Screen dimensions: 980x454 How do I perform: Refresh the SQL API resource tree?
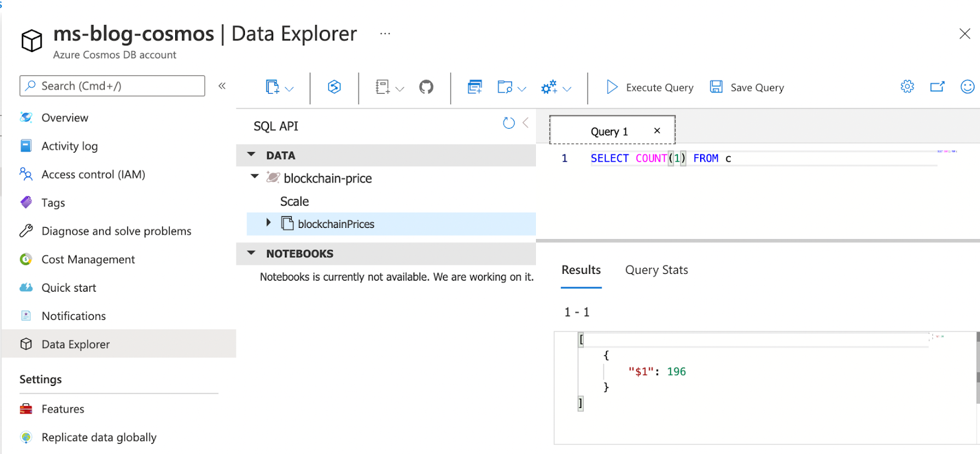tap(508, 123)
